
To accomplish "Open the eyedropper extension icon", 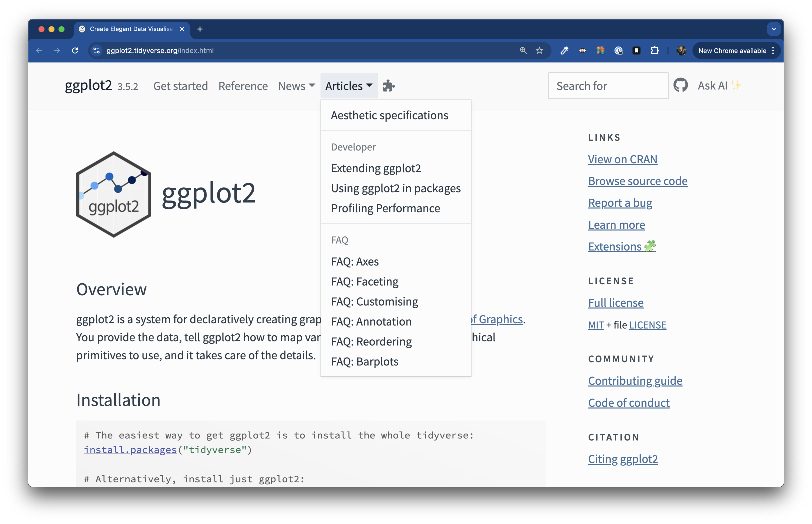I will pyautogui.click(x=564, y=51).
